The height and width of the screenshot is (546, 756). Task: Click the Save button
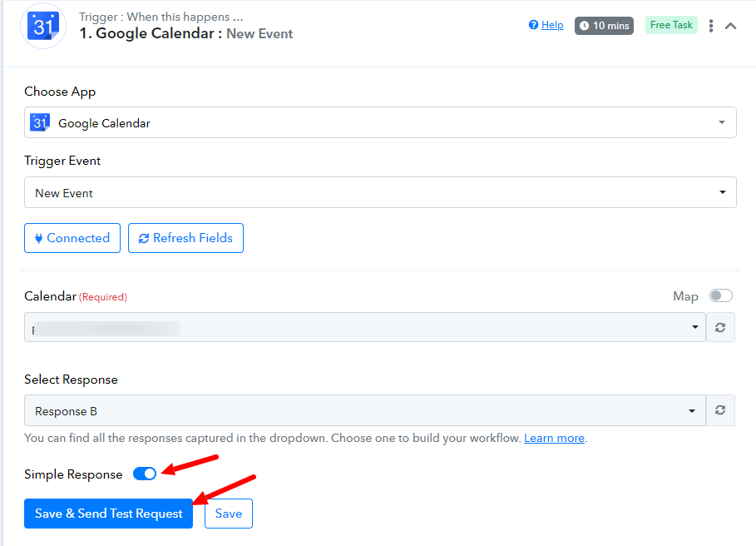229,514
